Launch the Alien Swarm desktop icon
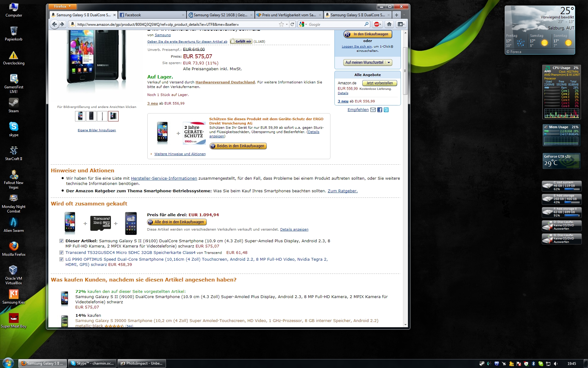588x368 pixels. [x=13, y=225]
